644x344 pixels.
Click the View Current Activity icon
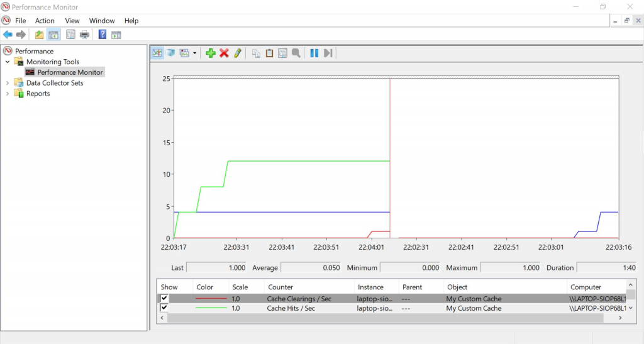157,53
